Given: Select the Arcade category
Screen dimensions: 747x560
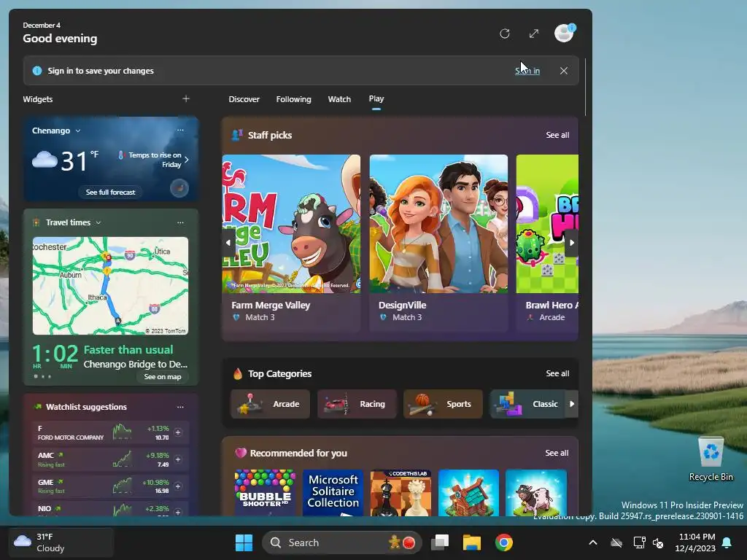Looking at the screenshot, I should (x=270, y=404).
